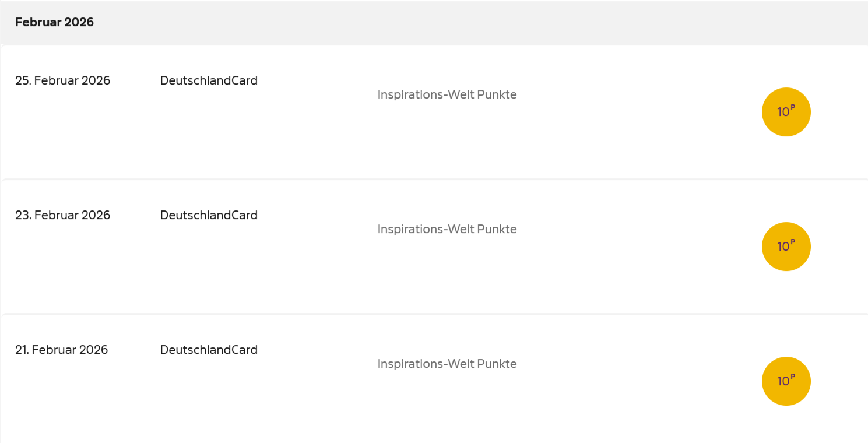This screenshot has height=443, width=868.
Task: Click the superscript P in 23. Februar badge
Action: (793, 242)
